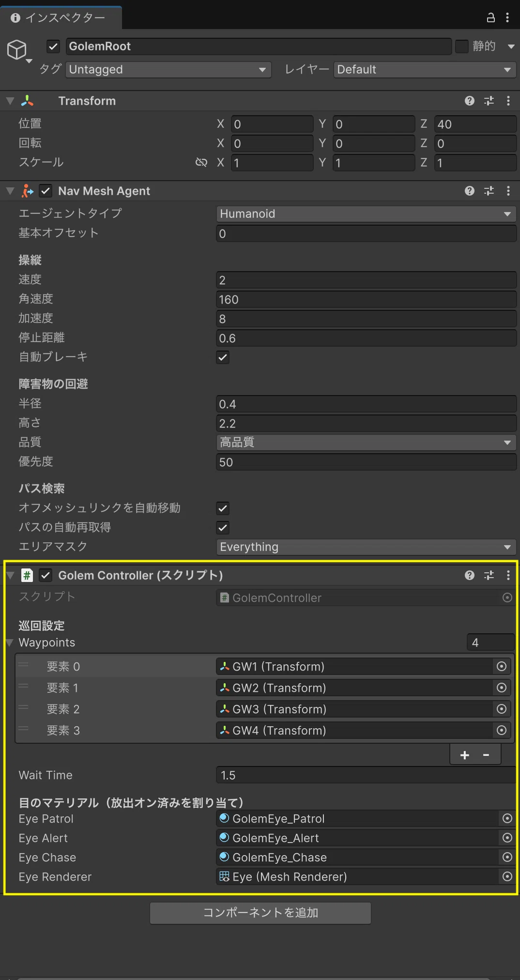Image resolution: width=520 pixels, height=980 pixels.
Task: Toggle GolemRoot active checkbox
Action: pos(53,46)
